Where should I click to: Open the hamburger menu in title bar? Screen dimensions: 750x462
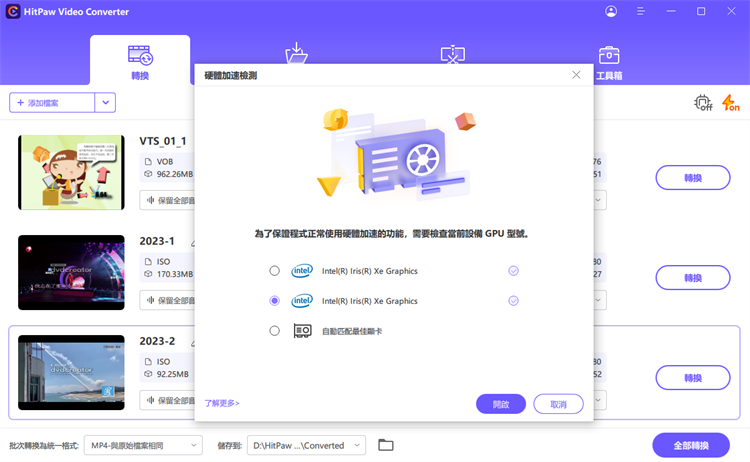(x=641, y=11)
